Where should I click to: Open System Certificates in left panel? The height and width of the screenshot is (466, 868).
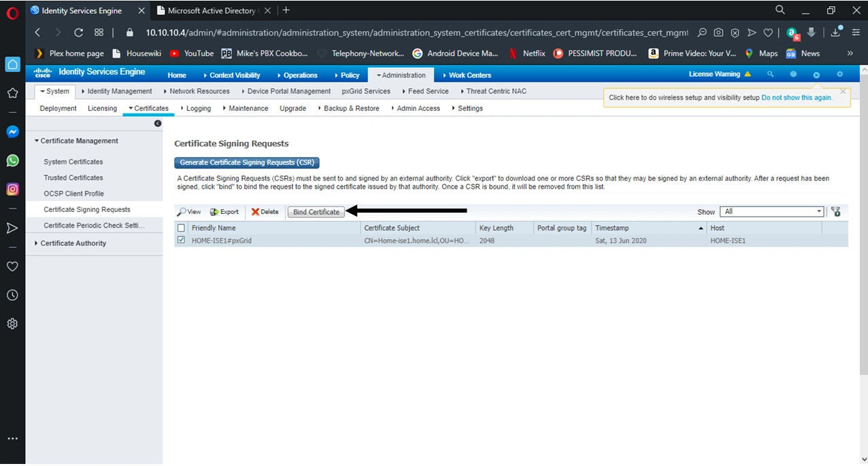coord(73,162)
